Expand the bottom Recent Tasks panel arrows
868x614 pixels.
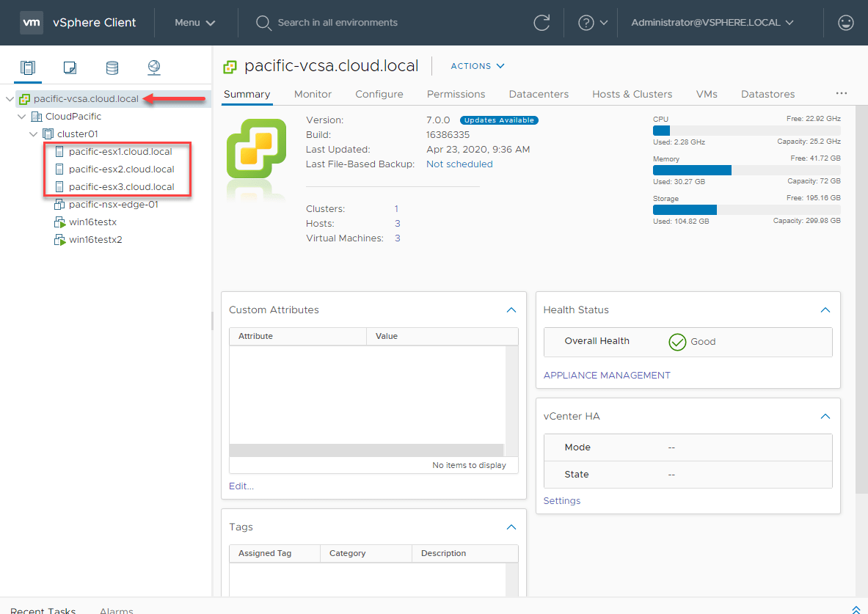[856, 610]
